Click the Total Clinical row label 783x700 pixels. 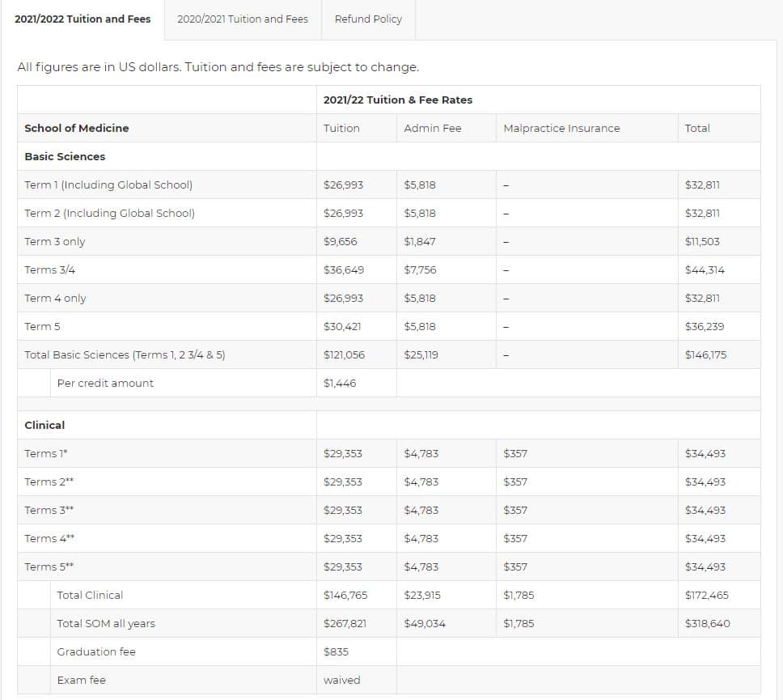tap(90, 595)
